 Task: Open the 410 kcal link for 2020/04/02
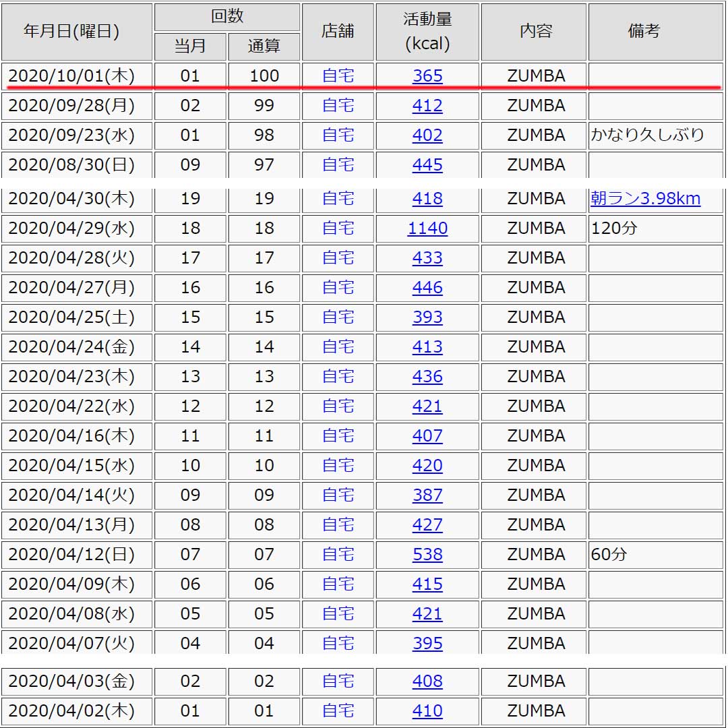pos(427,711)
